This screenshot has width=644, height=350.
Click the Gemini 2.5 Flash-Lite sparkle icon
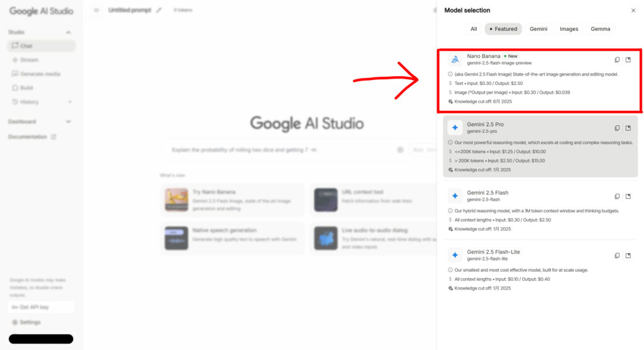coord(455,256)
